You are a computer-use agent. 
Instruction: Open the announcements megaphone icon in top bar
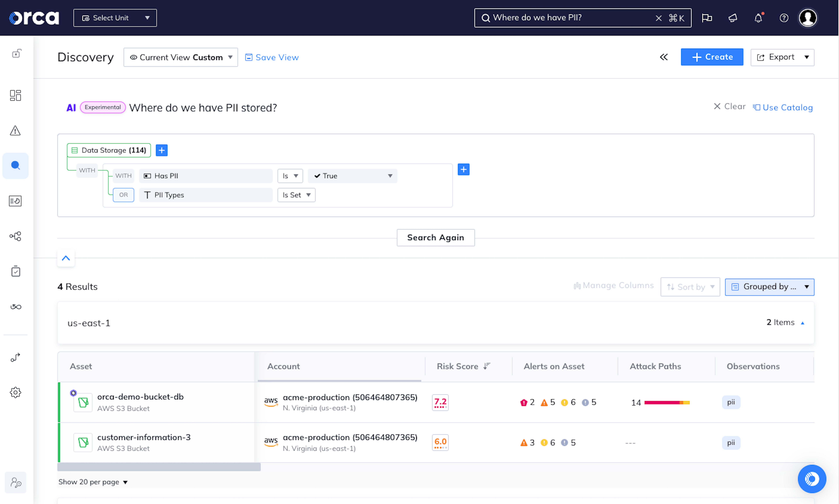[732, 18]
